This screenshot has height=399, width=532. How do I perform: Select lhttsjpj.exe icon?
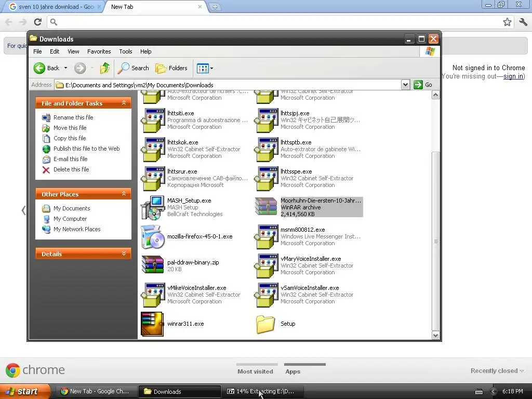pyautogui.click(x=267, y=121)
